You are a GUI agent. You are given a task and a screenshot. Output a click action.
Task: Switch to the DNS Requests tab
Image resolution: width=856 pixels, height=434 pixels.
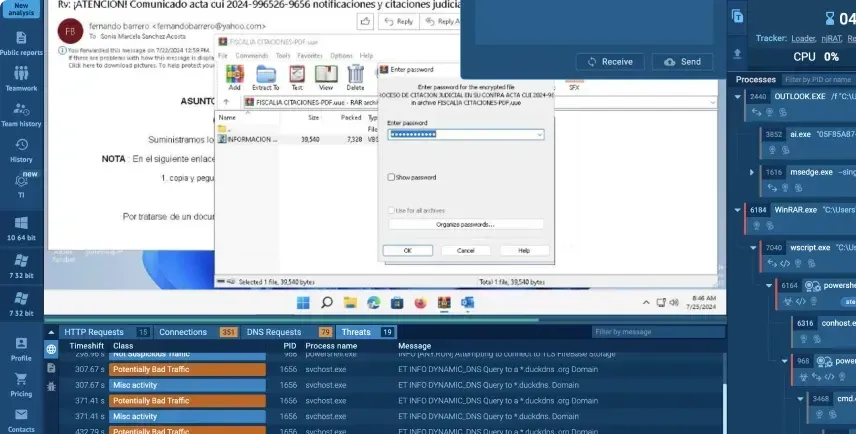[288, 332]
